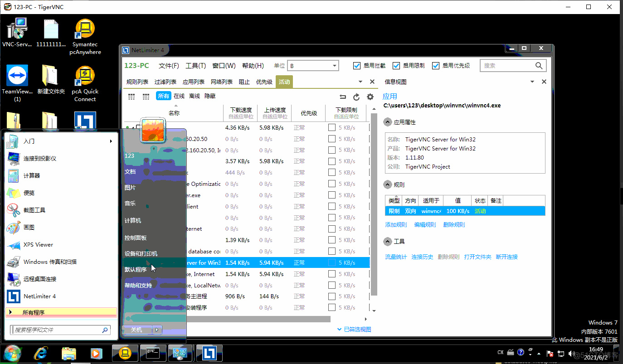This screenshot has width=623, height=364.
Task: Check download limit box for 4.36 KB/s row
Action: (332, 128)
